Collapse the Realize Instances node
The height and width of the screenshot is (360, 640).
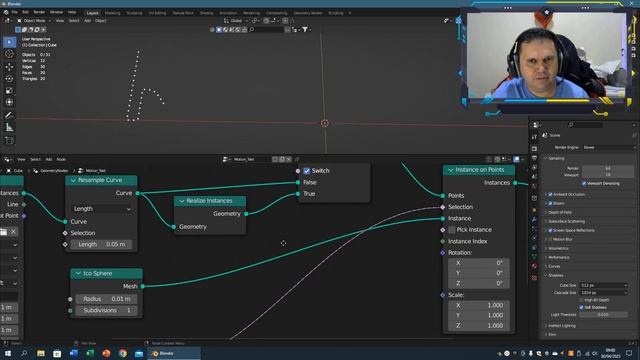pos(182,201)
